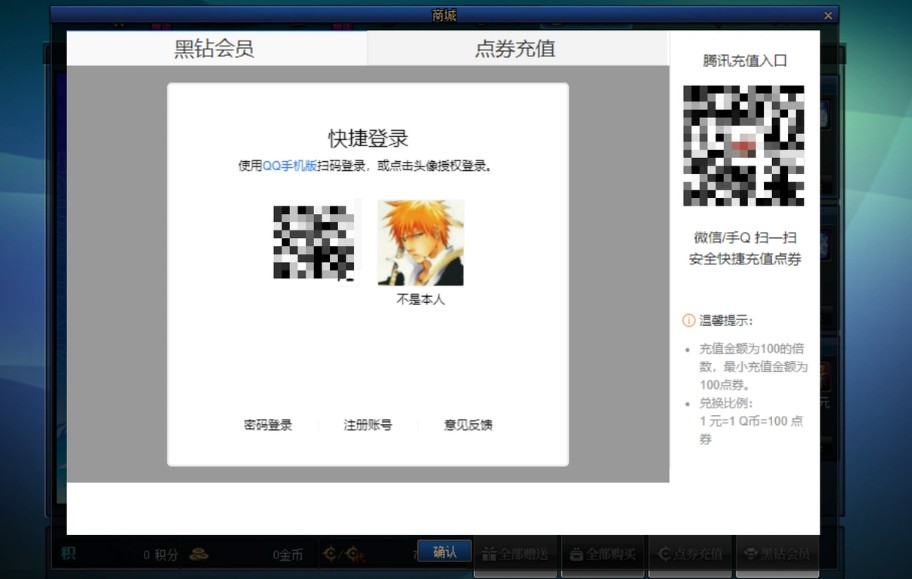Click the 腾讯充值入口 recharge QR code

[x=743, y=145]
